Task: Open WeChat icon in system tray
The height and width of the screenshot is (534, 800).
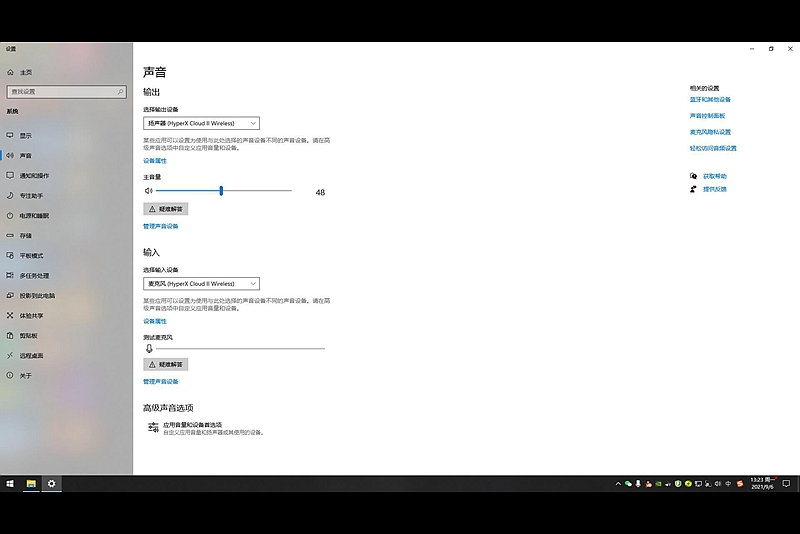Action: pyautogui.click(x=628, y=484)
